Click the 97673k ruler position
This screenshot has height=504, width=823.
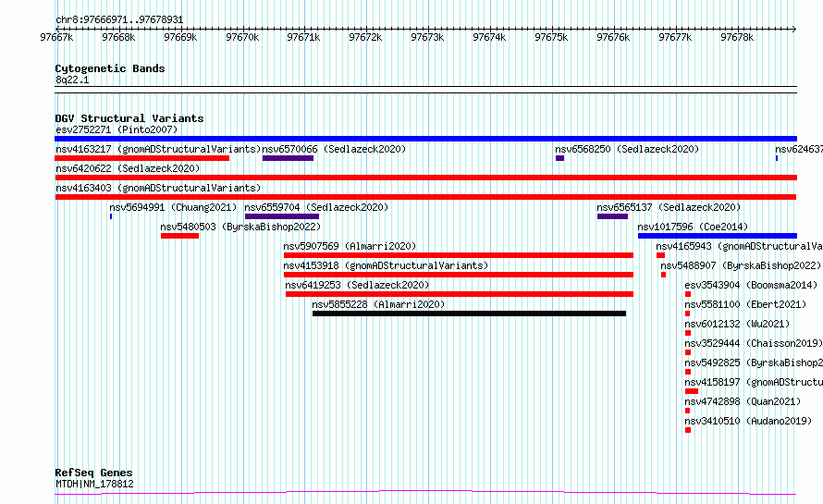pyautogui.click(x=427, y=37)
